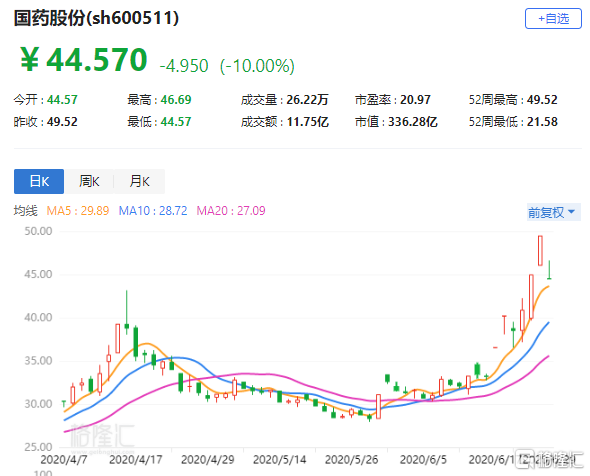Click date label 2020/4/29
Image resolution: width=590 pixels, height=476 pixels.
pyautogui.click(x=208, y=459)
